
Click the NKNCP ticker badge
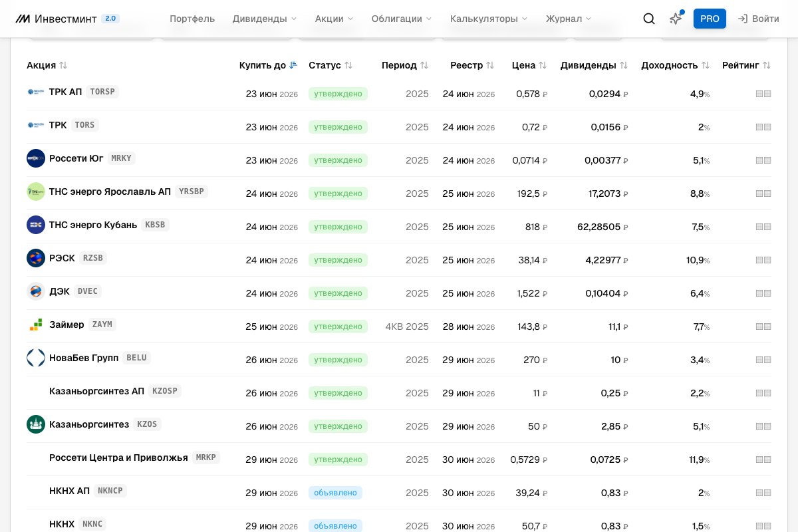(110, 491)
